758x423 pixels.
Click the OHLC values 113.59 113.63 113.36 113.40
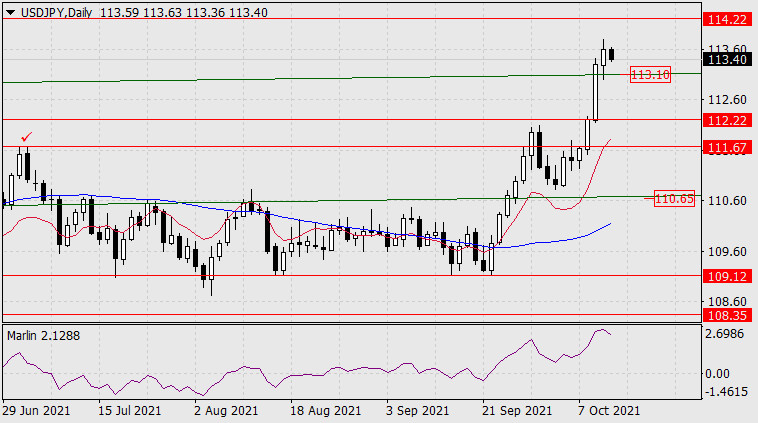(x=184, y=13)
